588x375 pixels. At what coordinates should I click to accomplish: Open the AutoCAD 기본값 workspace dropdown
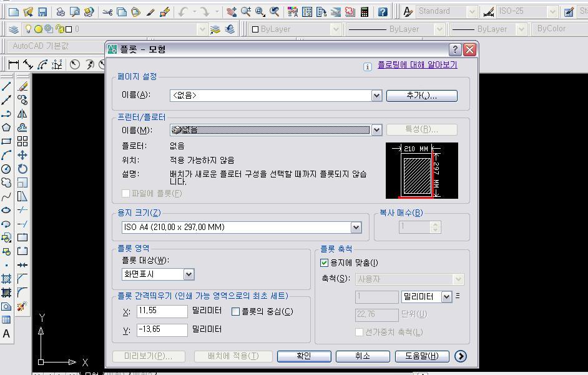coord(57,46)
